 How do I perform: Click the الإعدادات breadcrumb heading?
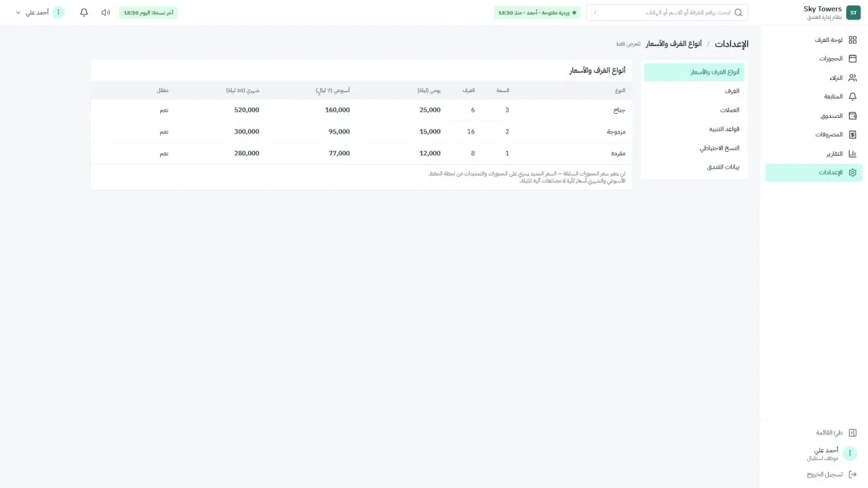[x=732, y=44]
